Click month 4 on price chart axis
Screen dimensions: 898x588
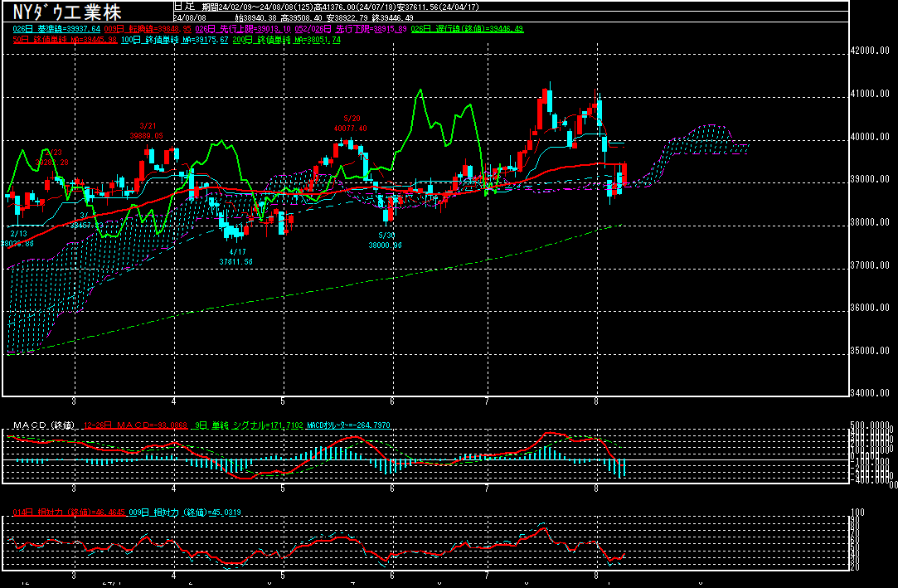click(173, 402)
